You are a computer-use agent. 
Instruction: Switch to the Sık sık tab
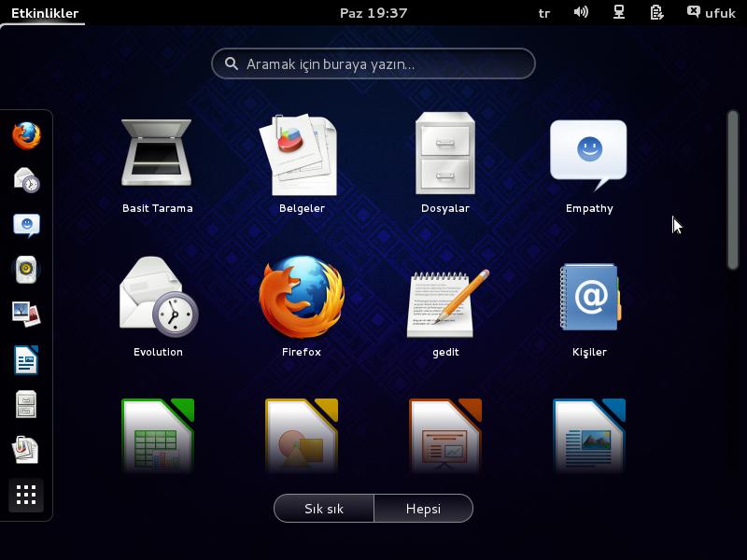[324, 509]
